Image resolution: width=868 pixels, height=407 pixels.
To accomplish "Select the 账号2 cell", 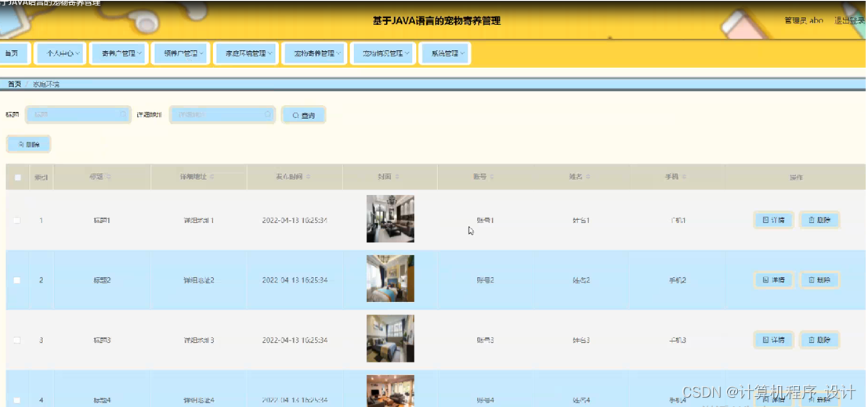I will coord(486,280).
